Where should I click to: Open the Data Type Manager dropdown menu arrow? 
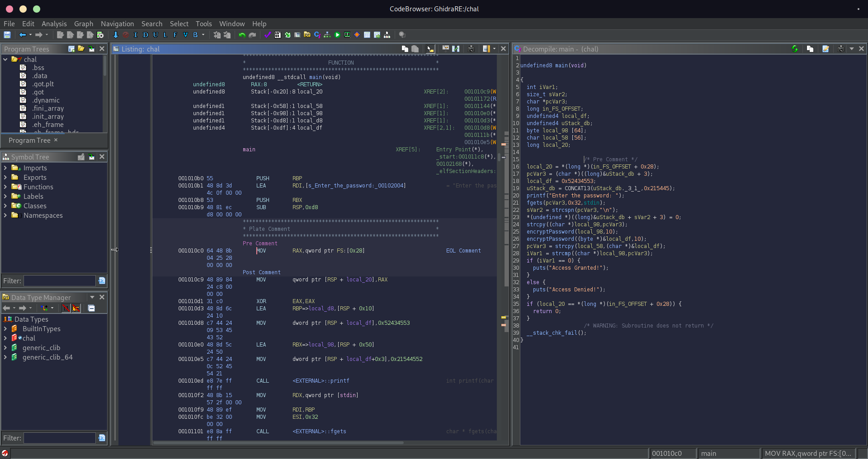[x=92, y=297]
